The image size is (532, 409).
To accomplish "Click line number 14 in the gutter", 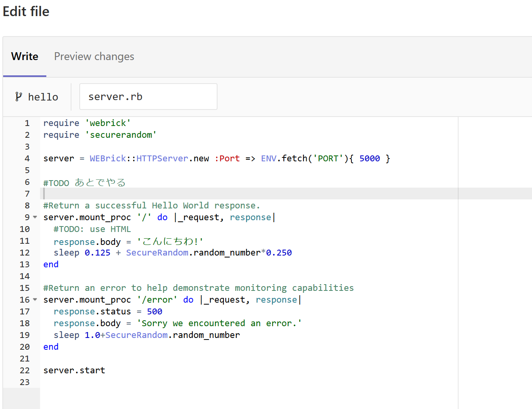I will tap(25, 276).
